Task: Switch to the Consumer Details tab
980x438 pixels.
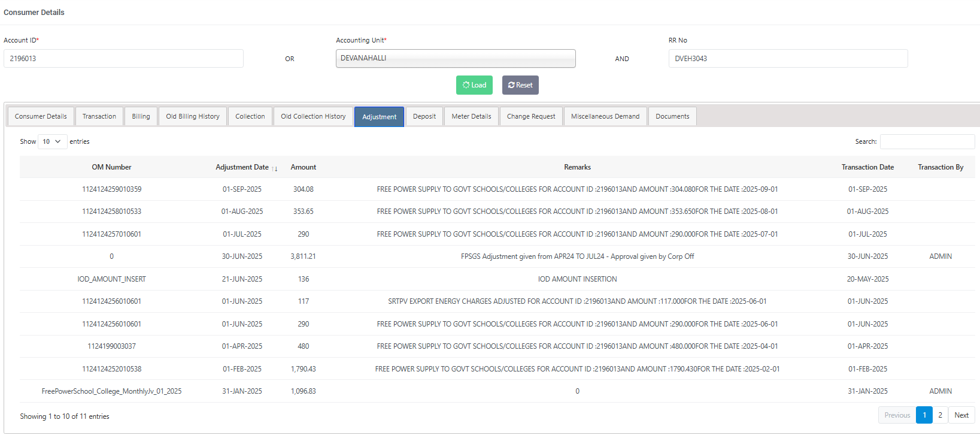Action: 41,116
